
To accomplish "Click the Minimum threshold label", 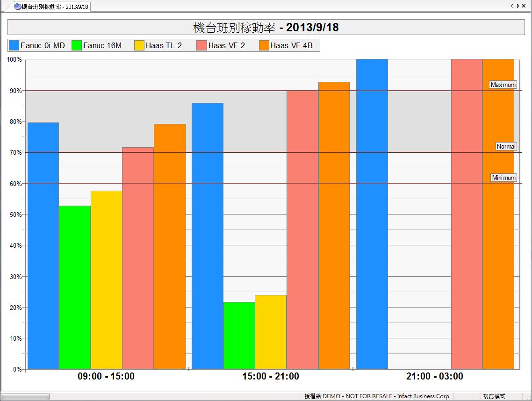I will [x=504, y=178].
